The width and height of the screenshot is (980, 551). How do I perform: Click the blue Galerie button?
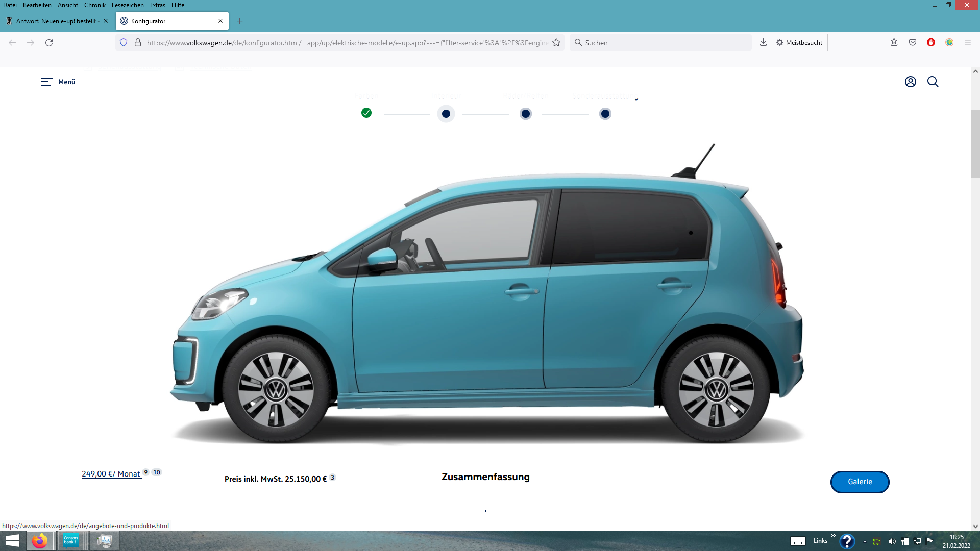860,482
